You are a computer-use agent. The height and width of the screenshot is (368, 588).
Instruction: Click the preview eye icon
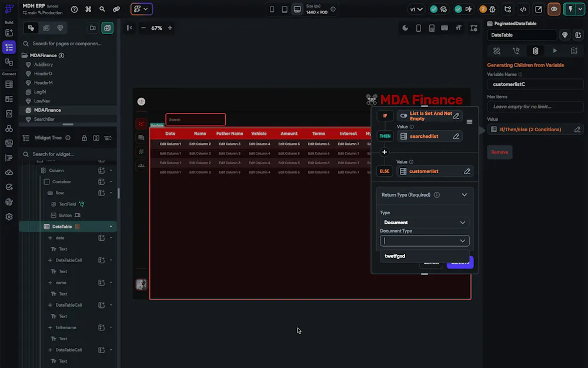tap(554, 9)
